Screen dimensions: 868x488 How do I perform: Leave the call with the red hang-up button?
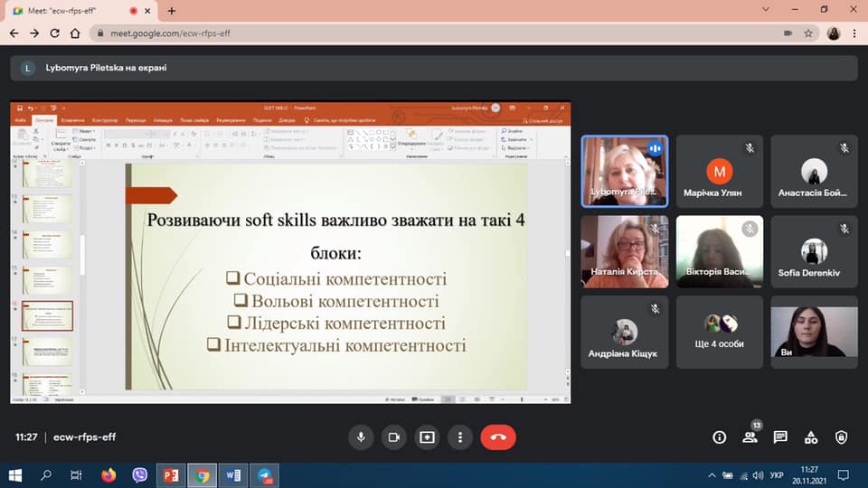tap(498, 437)
